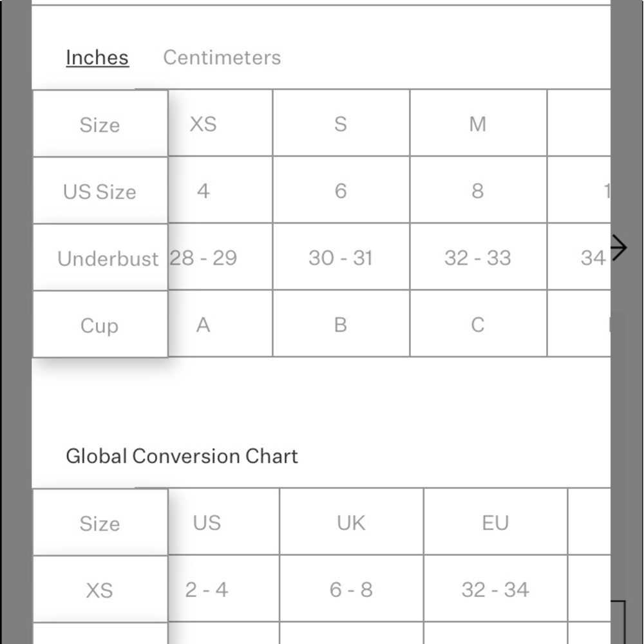Click the Cup row label

tap(100, 325)
